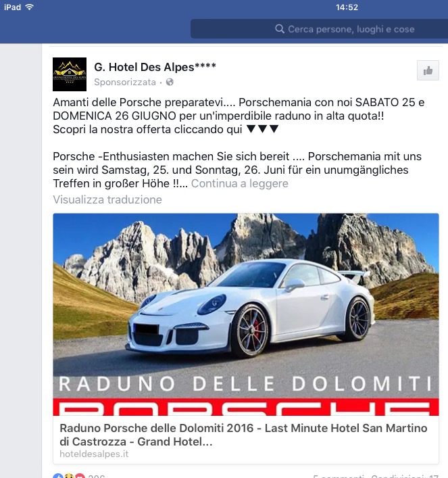Image resolution: width=448 pixels, height=478 pixels.
Task: Tap the 14:52 clock in status bar
Action: pyautogui.click(x=347, y=7)
